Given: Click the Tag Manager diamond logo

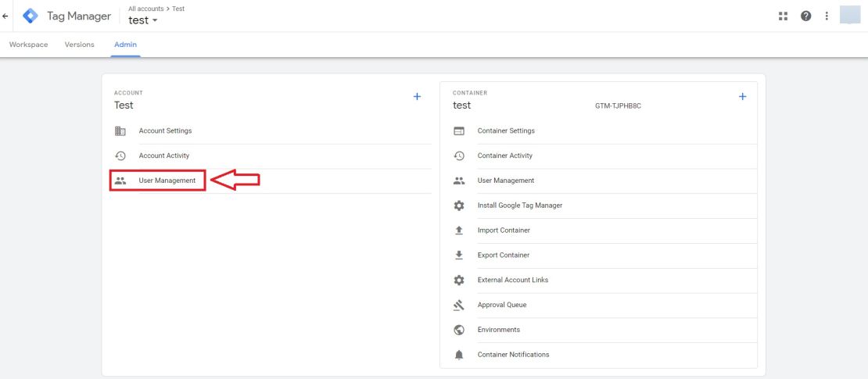Looking at the screenshot, I should [x=30, y=16].
